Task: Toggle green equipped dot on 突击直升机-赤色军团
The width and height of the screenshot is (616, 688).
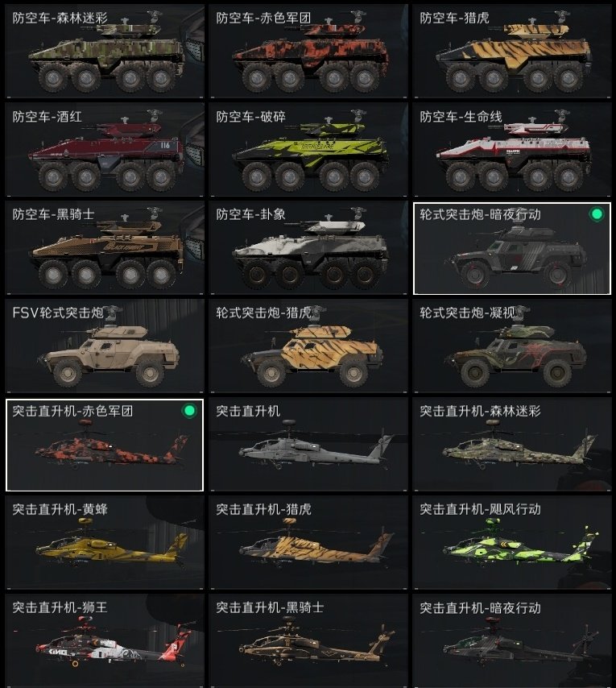Action: coord(189,411)
